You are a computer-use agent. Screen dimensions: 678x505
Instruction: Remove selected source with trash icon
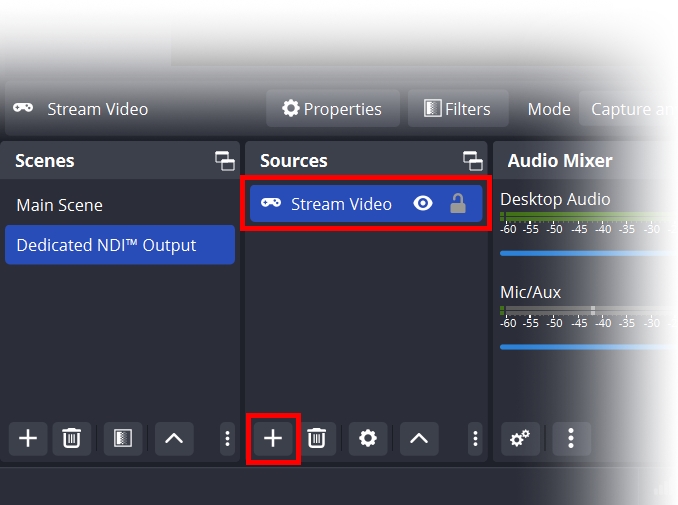pyautogui.click(x=316, y=438)
